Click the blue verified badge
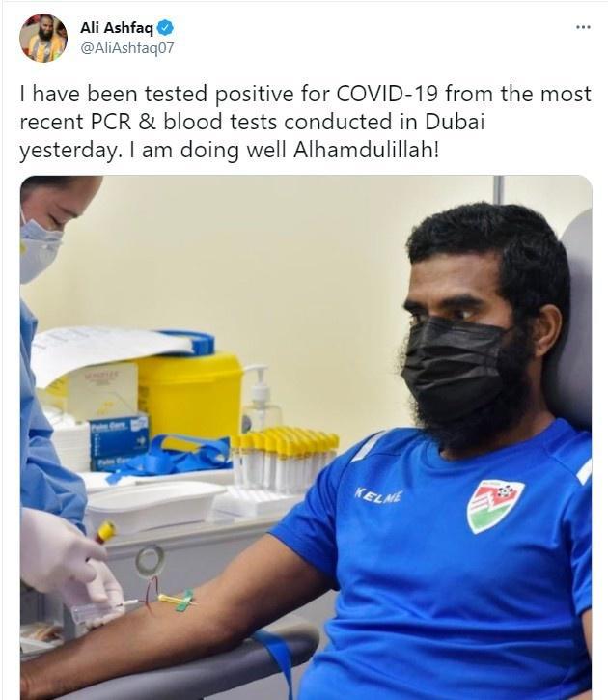 165,28
